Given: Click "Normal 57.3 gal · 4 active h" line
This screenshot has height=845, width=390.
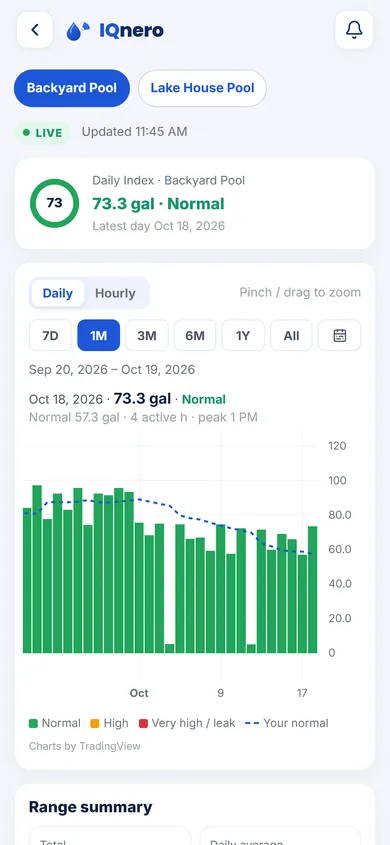Looking at the screenshot, I should (x=143, y=417).
